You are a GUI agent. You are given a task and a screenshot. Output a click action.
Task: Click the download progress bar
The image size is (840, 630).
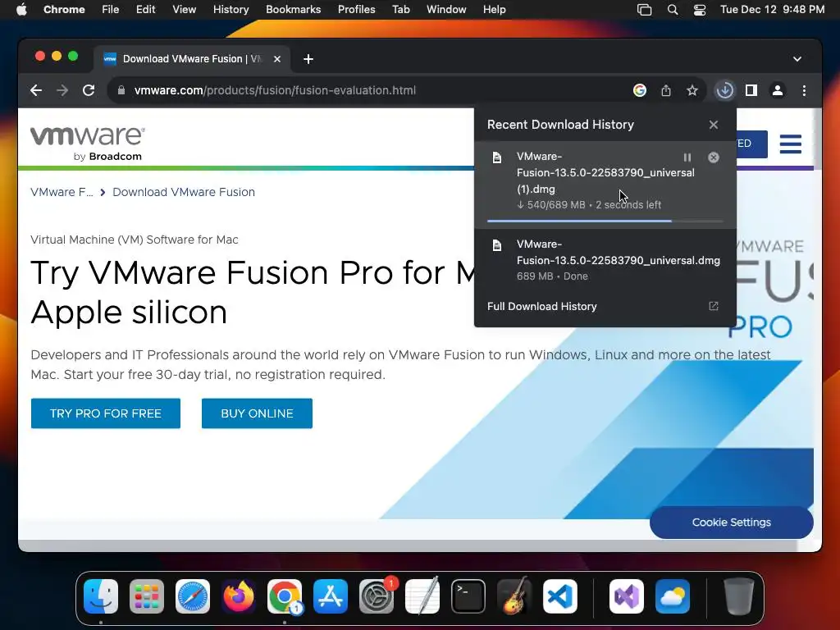(605, 221)
